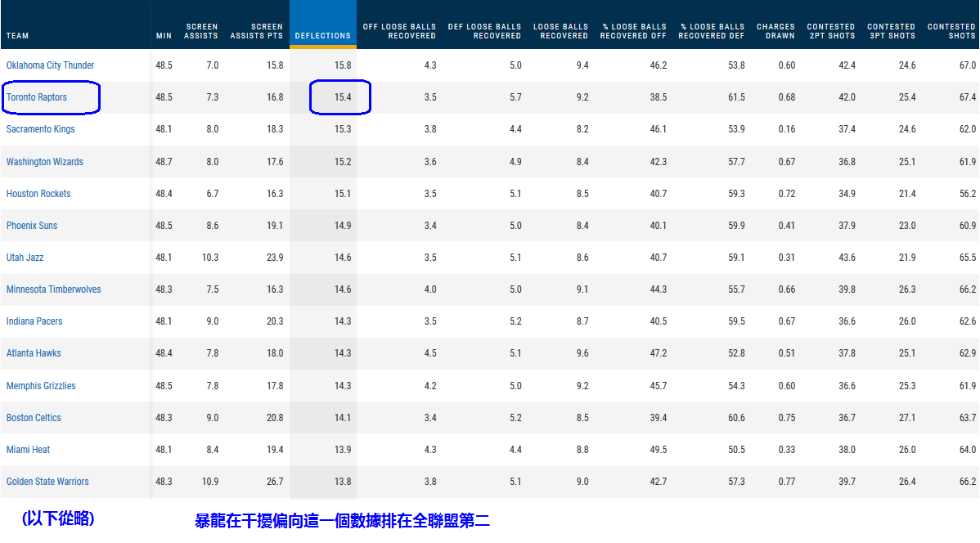Select Washington Wizards deflections value 15.2
980x543 pixels.
point(343,161)
